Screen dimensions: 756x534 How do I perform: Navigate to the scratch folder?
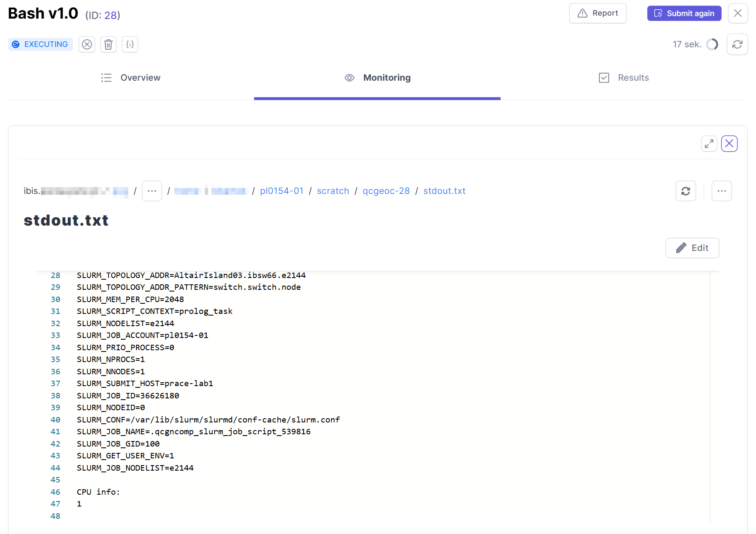tap(333, 191)
